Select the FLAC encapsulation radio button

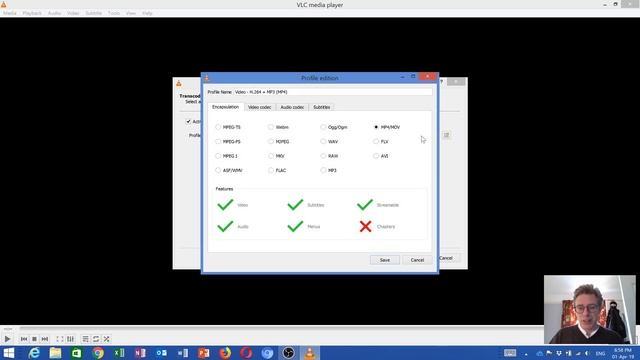pos(271,170)
